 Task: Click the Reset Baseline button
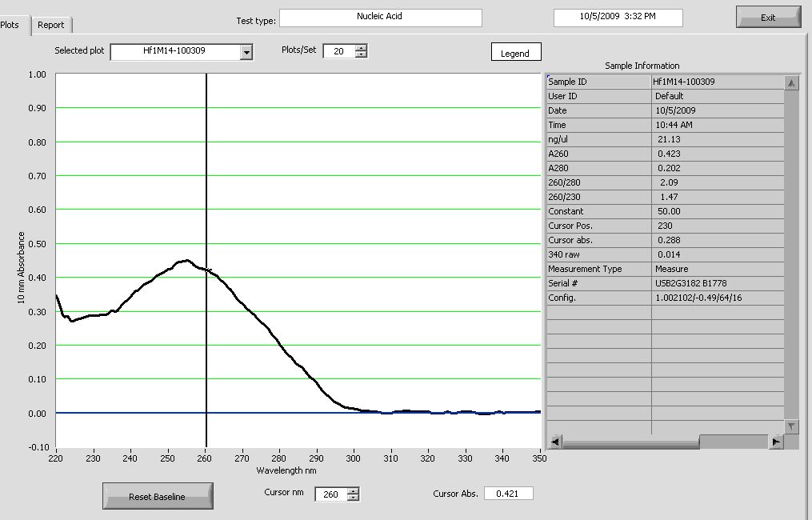pos(158,496)
